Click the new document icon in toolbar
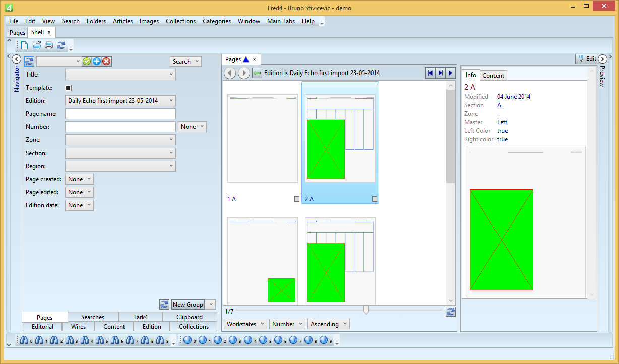 (x=24, y=45)
